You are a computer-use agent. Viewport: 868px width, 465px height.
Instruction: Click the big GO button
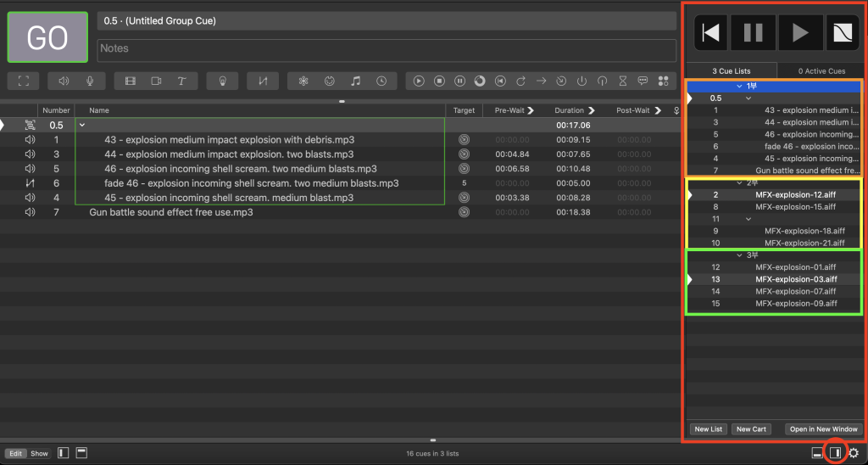tap(47, 37)
